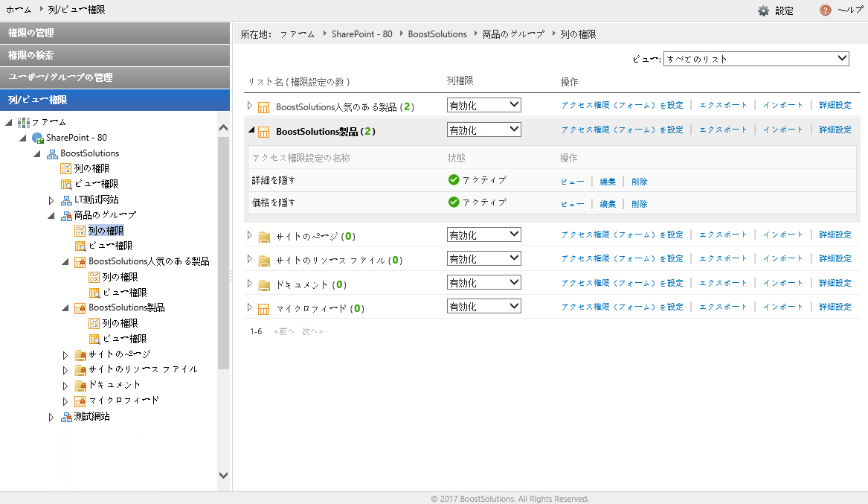Click the 商品のグループ site icon in tree

point(66,215)
